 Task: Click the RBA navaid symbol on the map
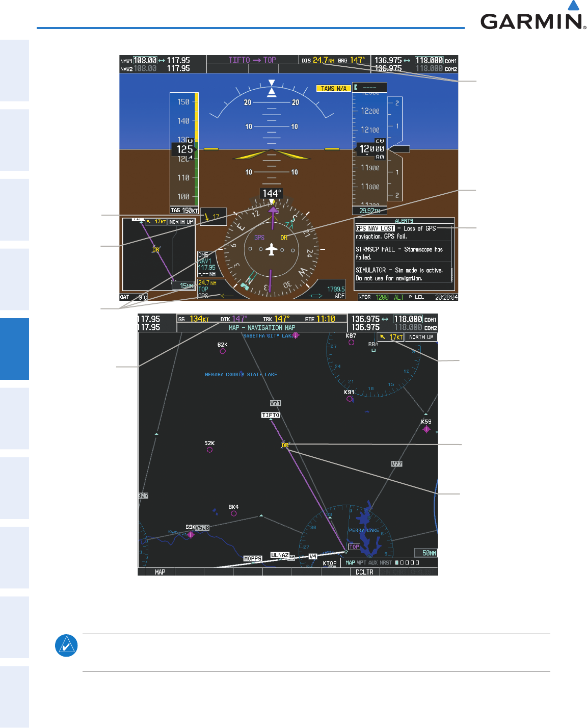(373, 350)
